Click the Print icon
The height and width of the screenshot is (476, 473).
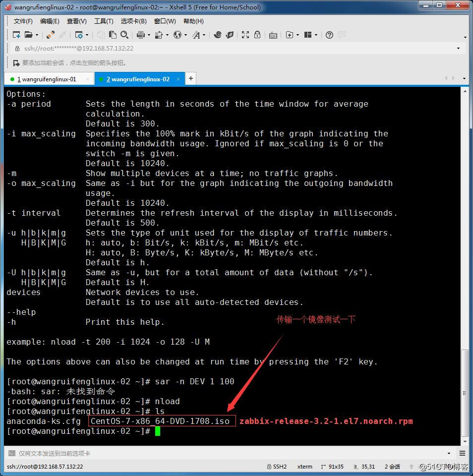coord(141,35)
